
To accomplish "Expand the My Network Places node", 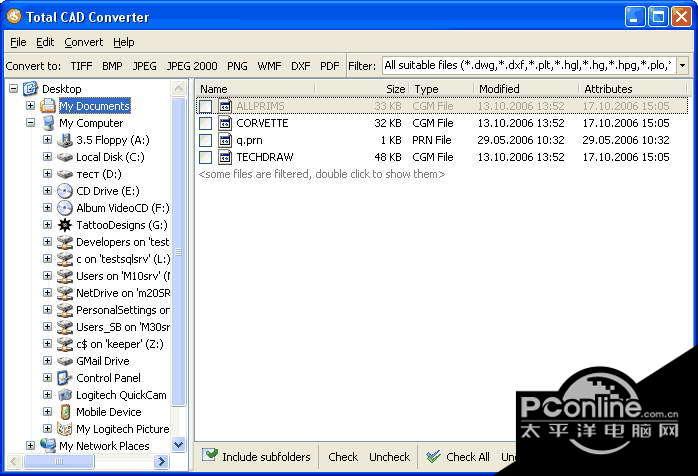I will tap(30, 445).
